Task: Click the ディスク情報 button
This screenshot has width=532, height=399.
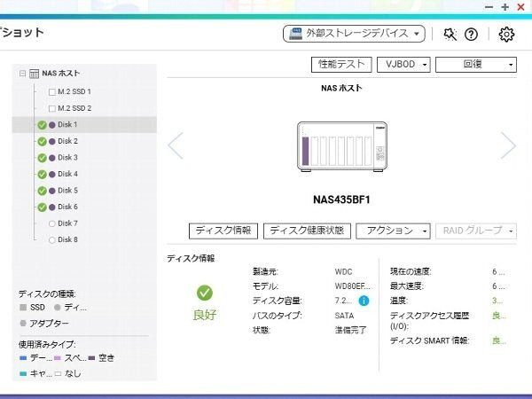Action: 223,231
